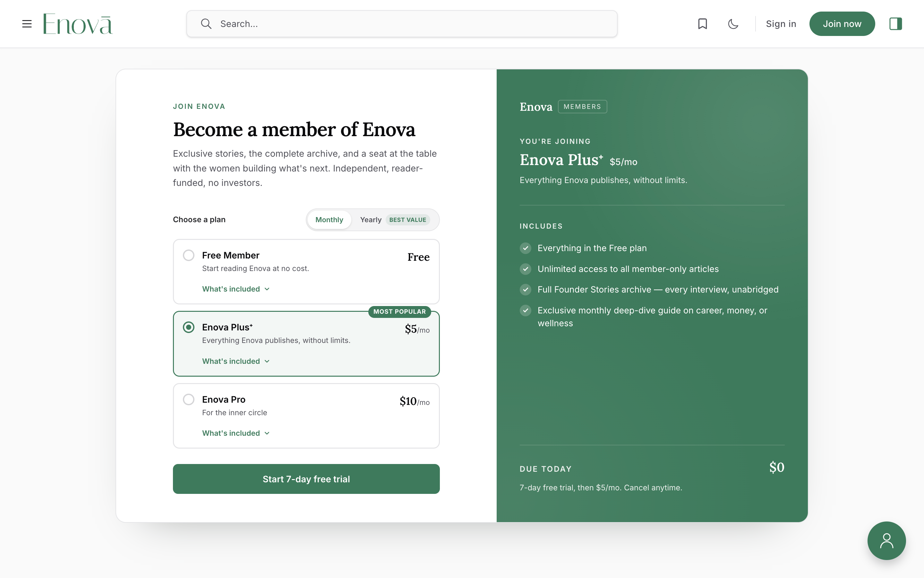Image resolution: width=924 pixels, height=578 pixels.
Task: Expand What's included for Free Member
Action: 235,289
